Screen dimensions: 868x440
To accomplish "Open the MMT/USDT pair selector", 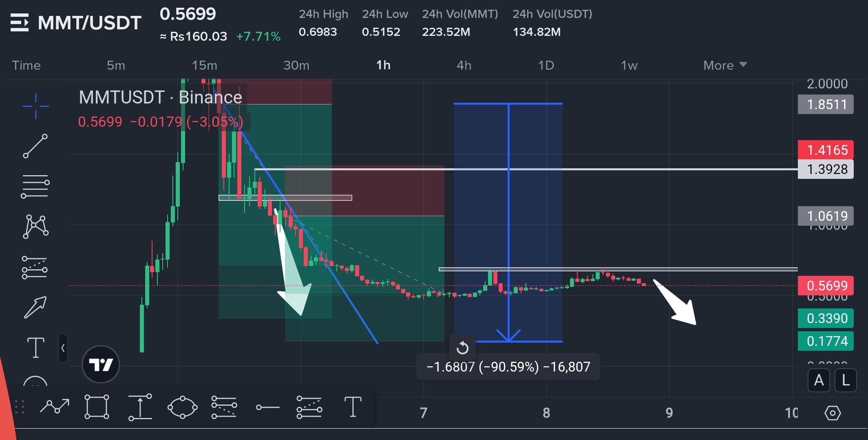I will (90, 23).
